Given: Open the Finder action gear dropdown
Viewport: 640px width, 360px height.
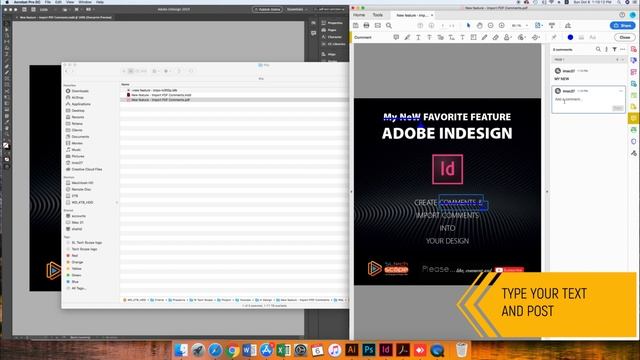Looking at the screenshot, I should coord(167,71).
